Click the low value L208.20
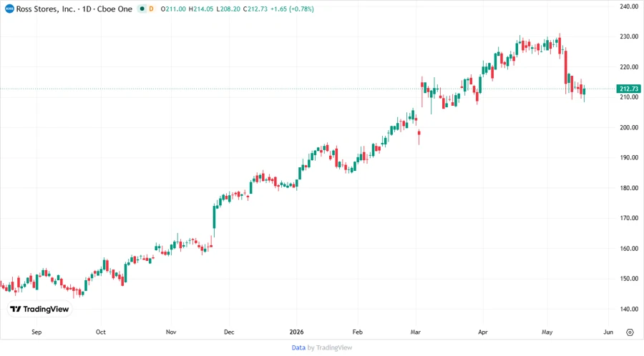The image size is (644, 356). click(228, 9)
